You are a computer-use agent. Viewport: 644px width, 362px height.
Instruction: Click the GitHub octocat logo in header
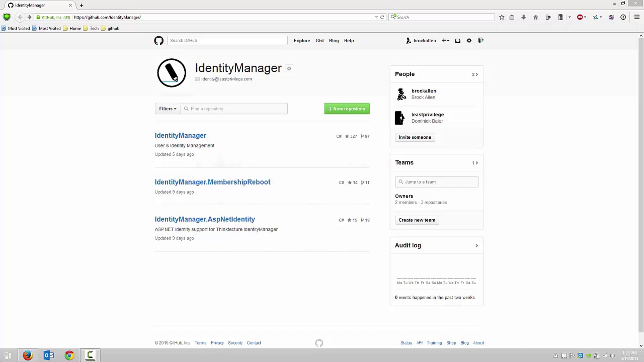pos(159,40)
